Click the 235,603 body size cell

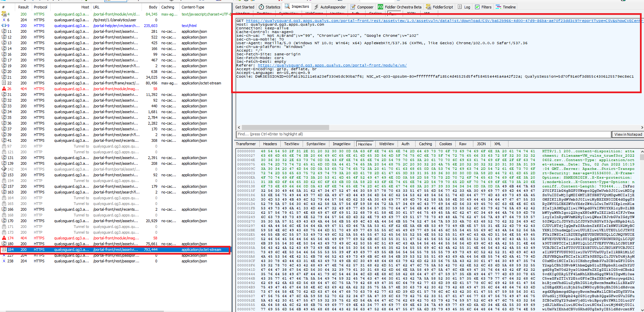(151, 26)
